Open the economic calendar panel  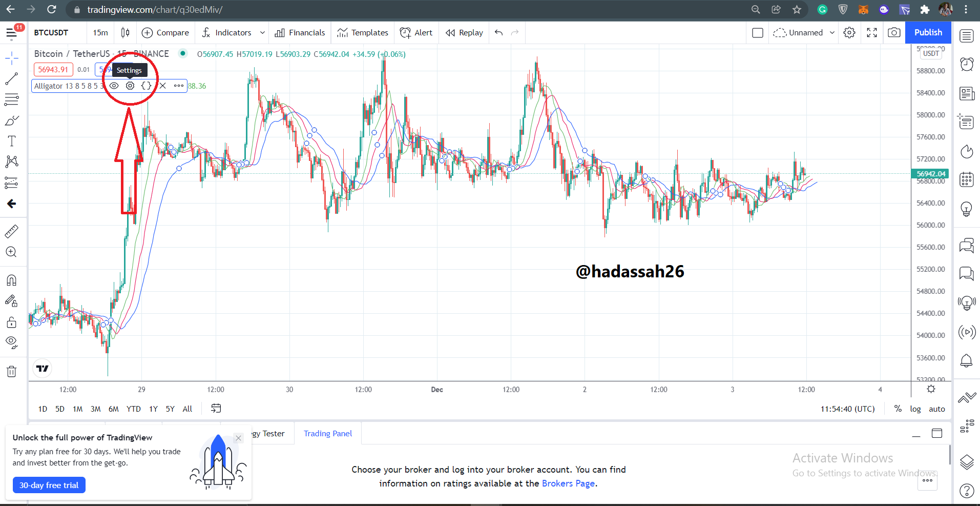pyautogui.click(x=967, y=179)
